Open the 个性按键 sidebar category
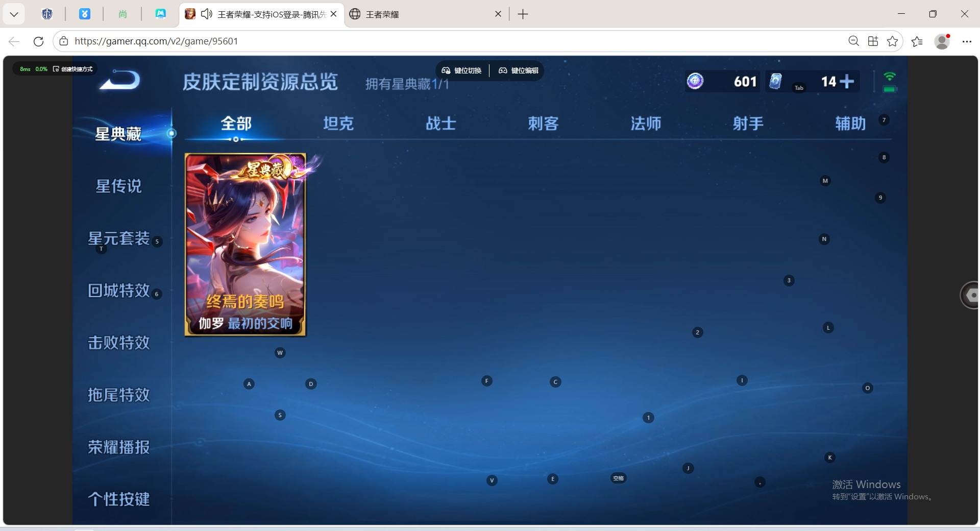The image size is (980, 531). pyautogui.click(x=118, y=499)
